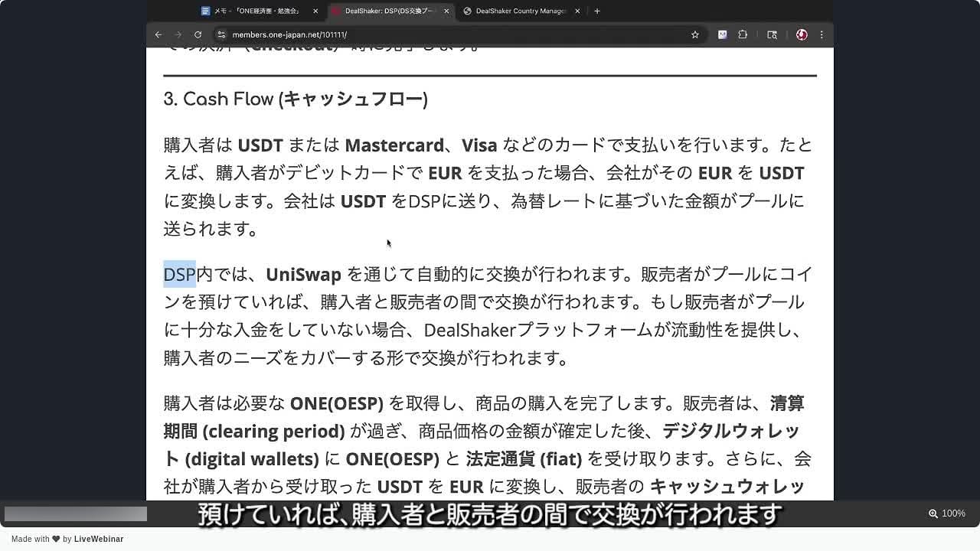Screen dimensions: 980x551
Task: Close the メモ ONE経済圏 tab
Action: [x=315, y=11]
